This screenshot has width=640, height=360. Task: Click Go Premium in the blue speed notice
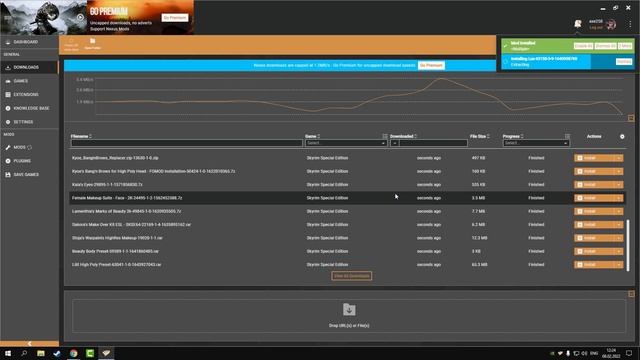pos(431,65)
